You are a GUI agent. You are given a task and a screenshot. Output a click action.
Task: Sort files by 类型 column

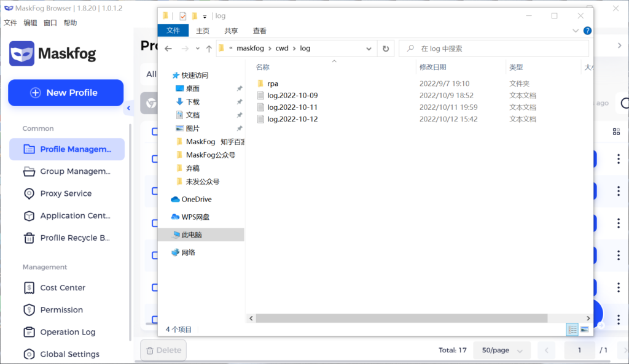coord(516,67)
